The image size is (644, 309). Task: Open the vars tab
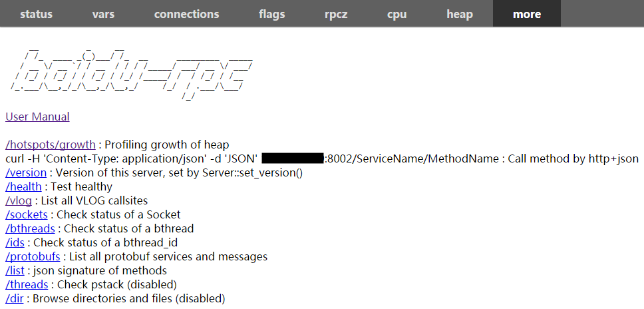[103, 14]
